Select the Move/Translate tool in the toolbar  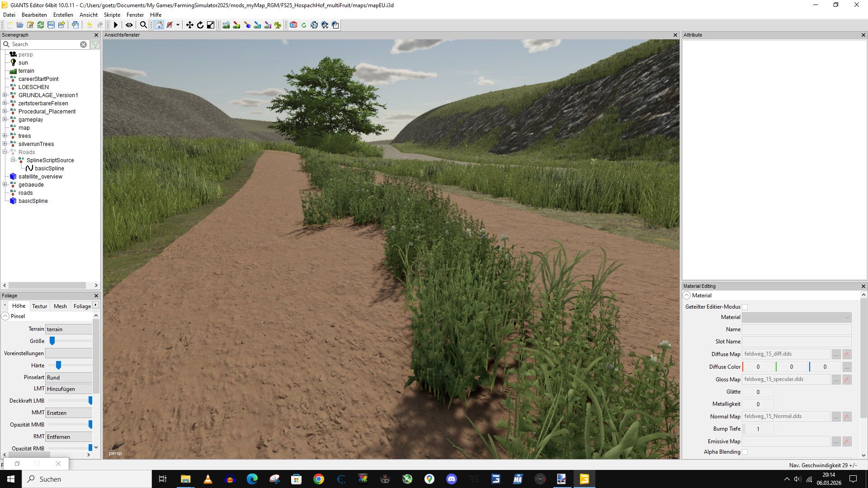(189, 25)
